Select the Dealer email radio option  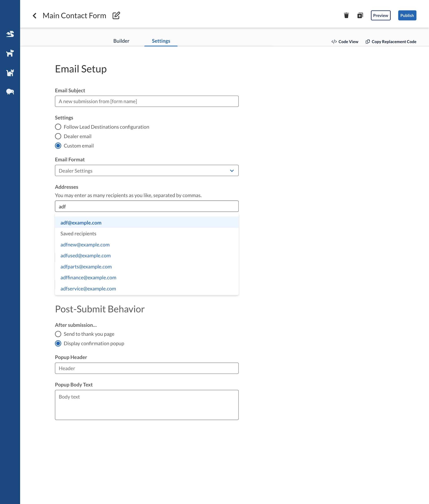pyautogui.click(x=58, y=136)
